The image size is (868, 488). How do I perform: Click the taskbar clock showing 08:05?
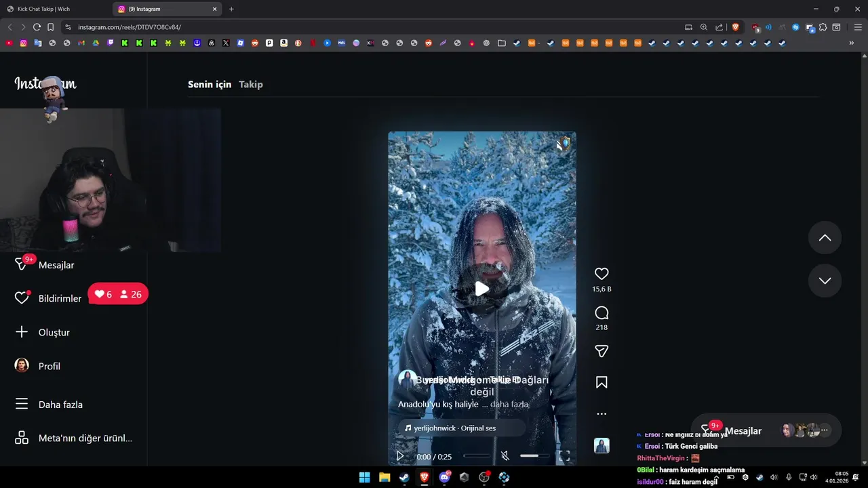pos(837,477)
